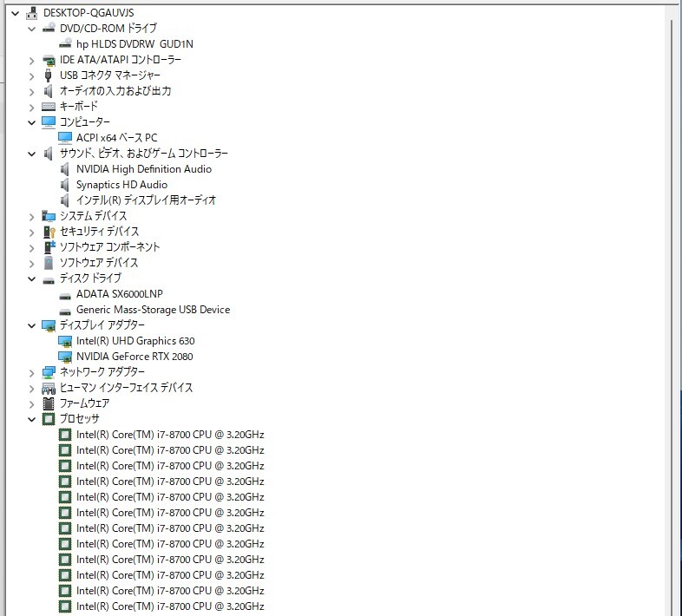The height and width of the screenshot is (616, 682).
Task: Expand the セキュリティ デバイス category
Action: click(31, 233)
